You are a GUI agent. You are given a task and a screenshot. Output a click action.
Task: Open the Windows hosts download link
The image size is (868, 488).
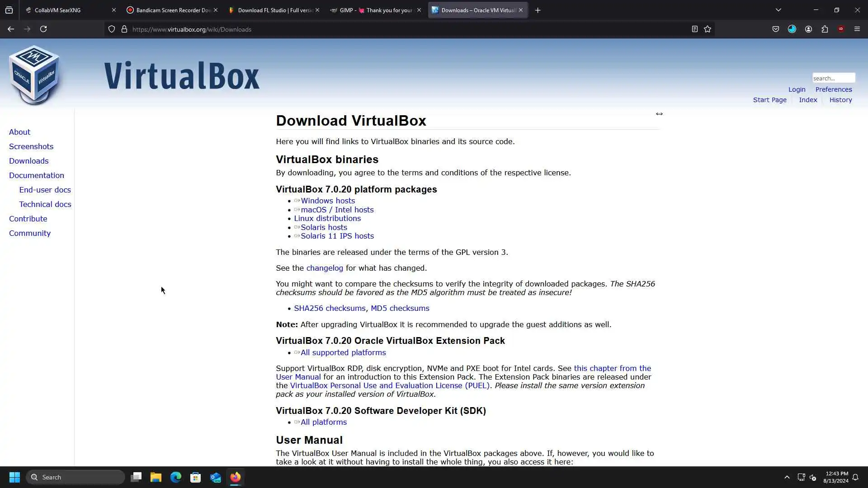[x=328, y=201]
